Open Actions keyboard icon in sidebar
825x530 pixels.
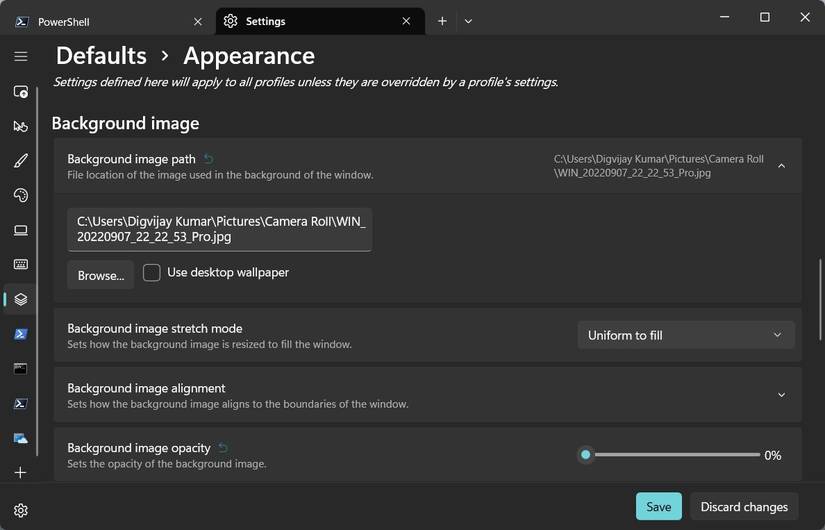click(x=20, y=265)
